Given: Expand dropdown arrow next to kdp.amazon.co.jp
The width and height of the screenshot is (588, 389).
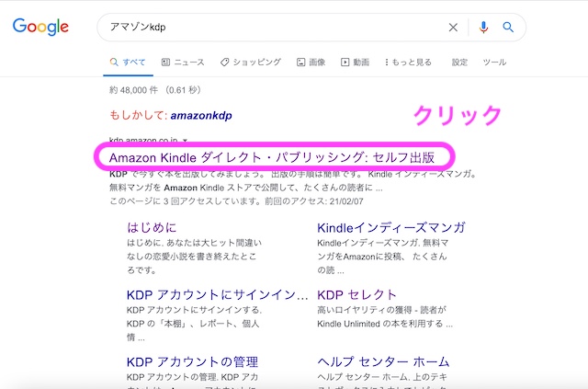Looking at the screenshot, I should click(x=186, y=142).
